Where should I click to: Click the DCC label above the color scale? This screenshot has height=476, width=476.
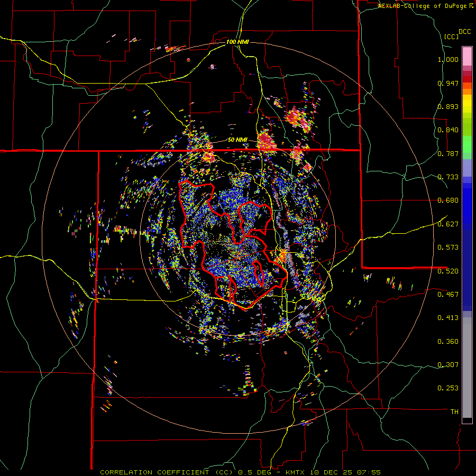464,32
